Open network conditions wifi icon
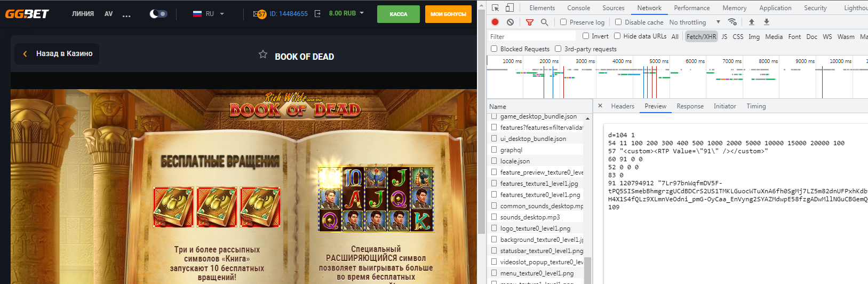 (x=732, y=22)
